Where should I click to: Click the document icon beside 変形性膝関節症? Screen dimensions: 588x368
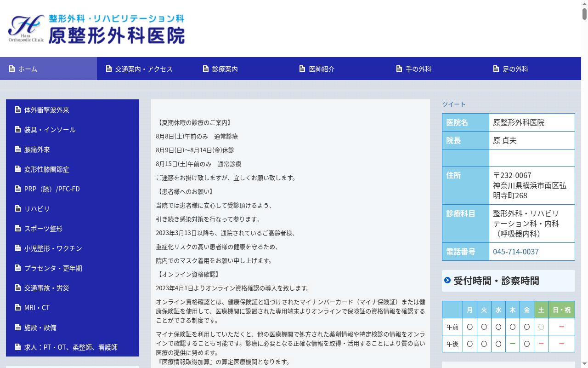18,169
